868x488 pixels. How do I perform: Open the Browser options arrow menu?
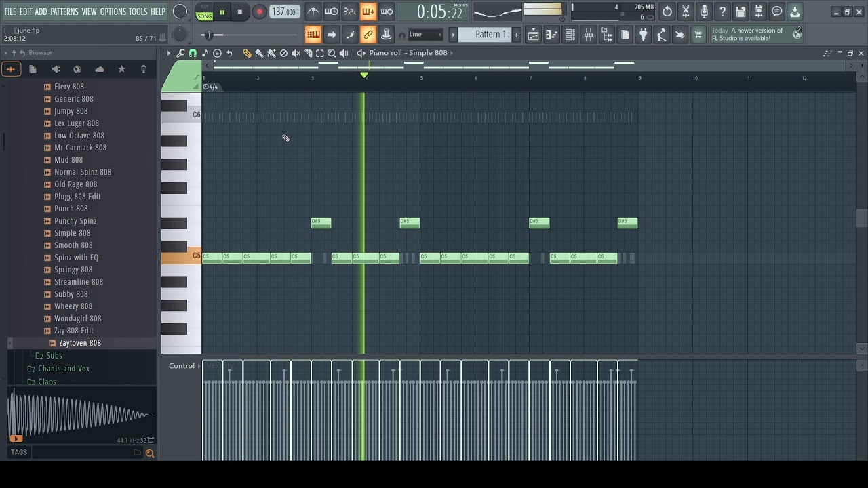[x=5, y=53]
